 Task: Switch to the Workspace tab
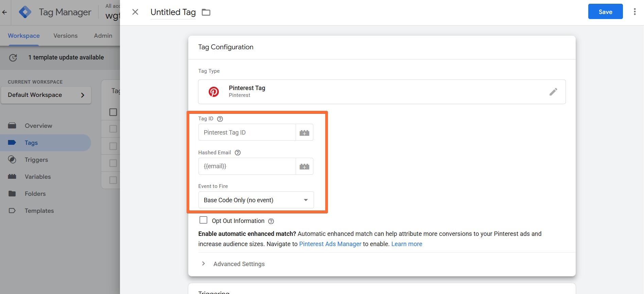click(x=24, y=36)
